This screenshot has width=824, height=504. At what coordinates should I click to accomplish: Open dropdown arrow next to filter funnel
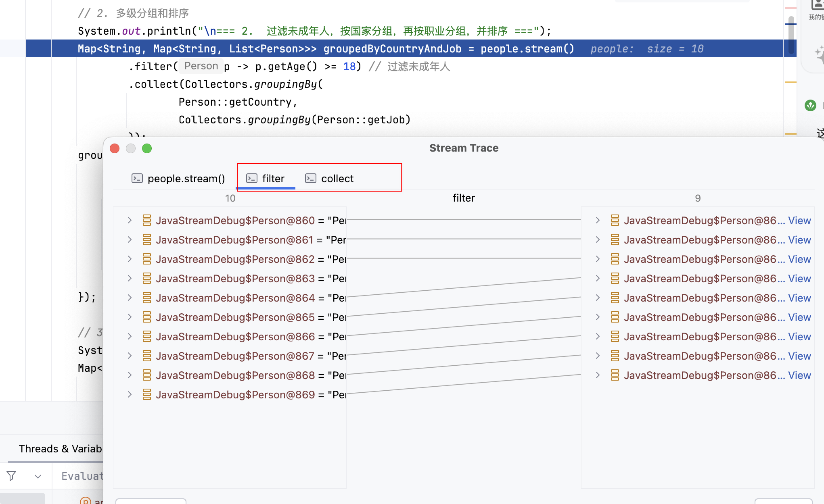(38, 476)
